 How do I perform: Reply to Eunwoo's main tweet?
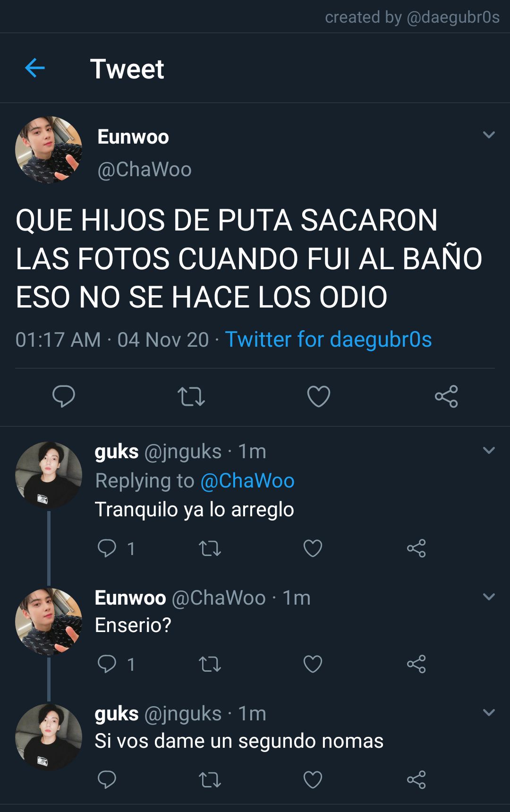click(64, 396)
